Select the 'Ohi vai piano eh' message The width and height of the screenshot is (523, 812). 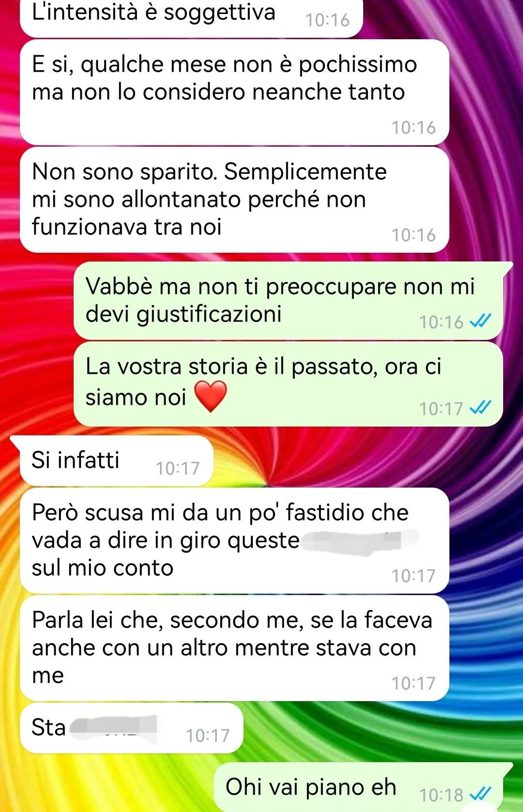pyautogui.click(x=364, y=787)
